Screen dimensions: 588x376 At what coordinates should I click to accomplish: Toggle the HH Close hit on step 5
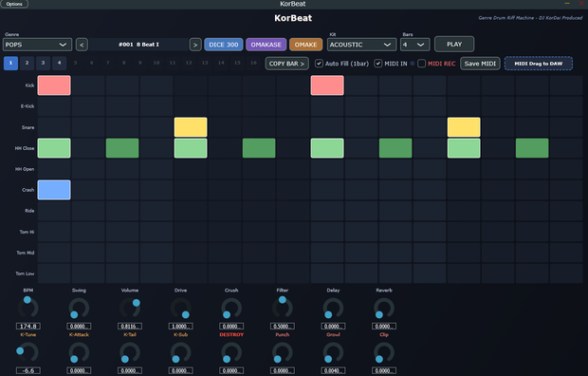tap(191, 148)
